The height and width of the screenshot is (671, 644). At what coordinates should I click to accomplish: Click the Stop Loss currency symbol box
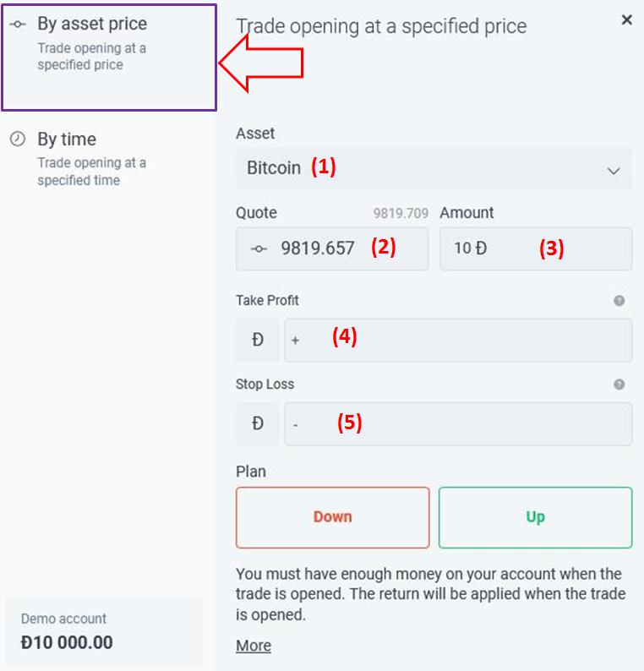(258, 423)
